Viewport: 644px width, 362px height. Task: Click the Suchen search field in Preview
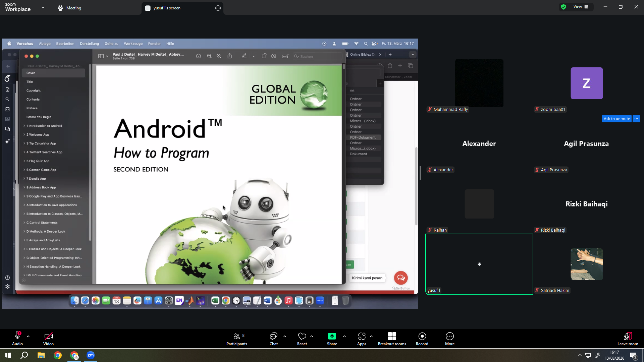[317, 56]
